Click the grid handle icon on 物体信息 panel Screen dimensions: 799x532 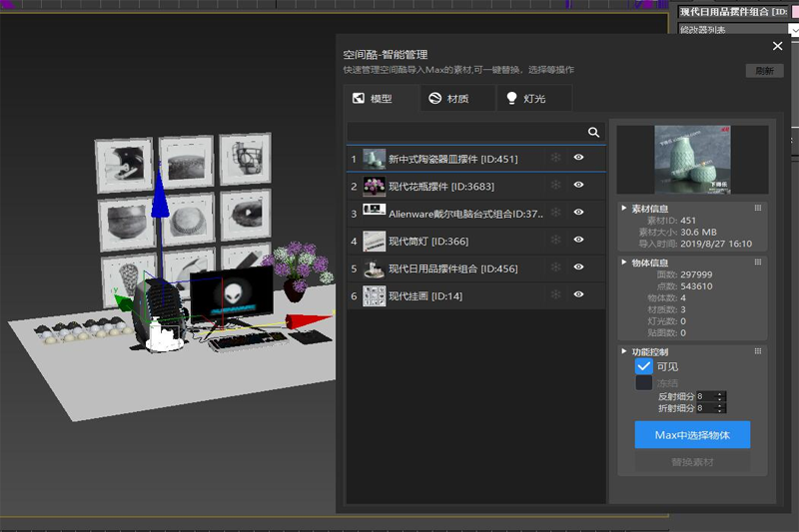pyautogui.click(x=758, y=263)
